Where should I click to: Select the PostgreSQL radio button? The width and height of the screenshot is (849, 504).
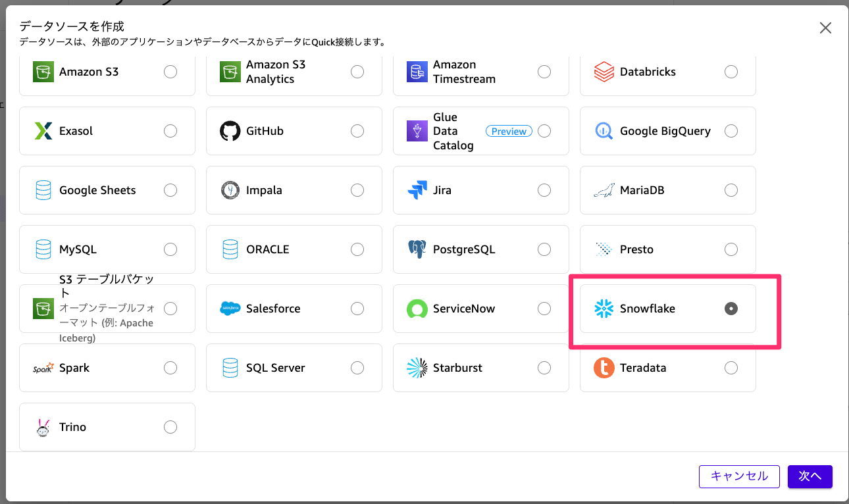click(544, 249)
